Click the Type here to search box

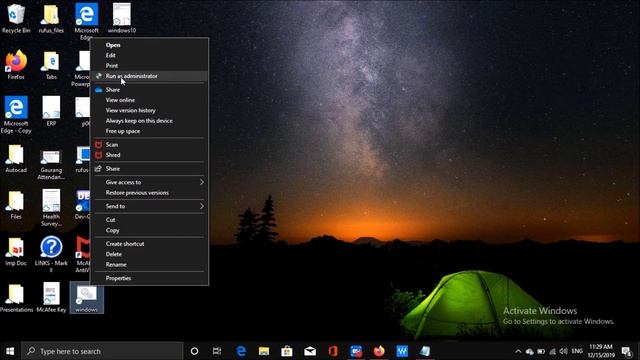[102, 351]
